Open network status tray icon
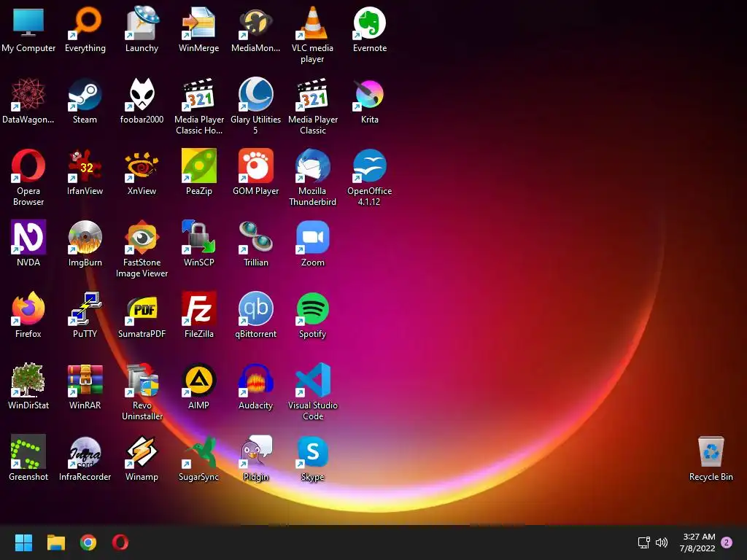The width and height of the screenshot is (747, 560). point(643,542)
